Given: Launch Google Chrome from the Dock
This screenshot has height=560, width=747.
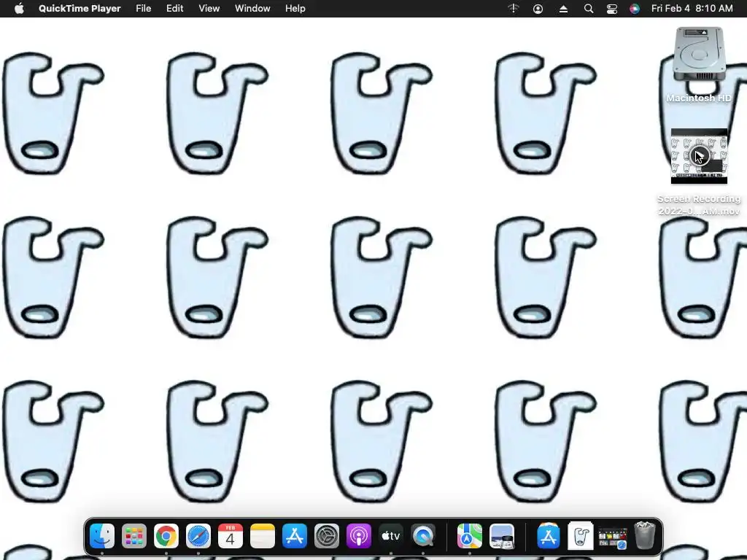Looking at the screenshot, I should pos(166,536).
